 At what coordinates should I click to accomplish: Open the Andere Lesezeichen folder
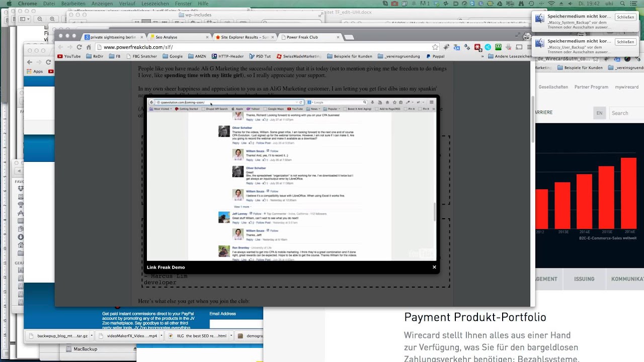coord(509,56)
